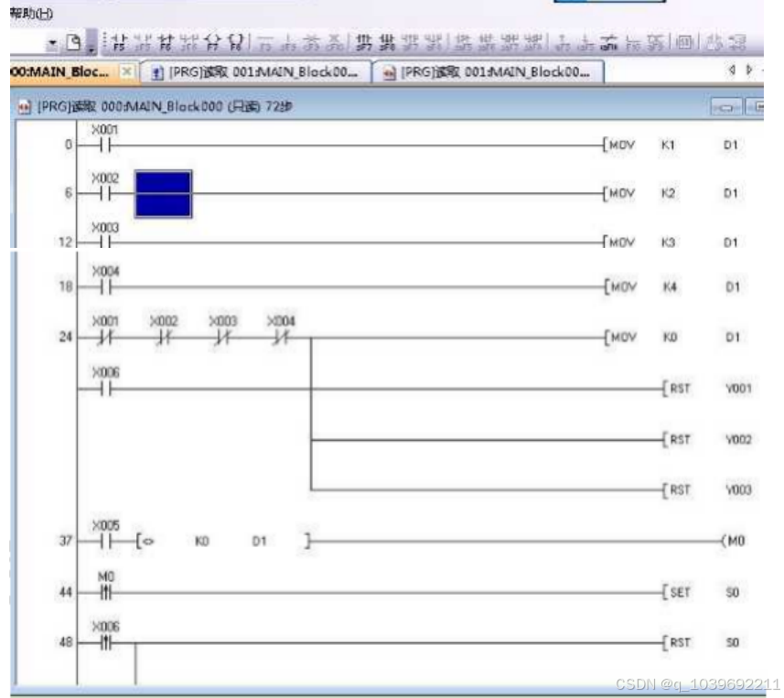
Task: Click the second-to-last ladder toolbar icon
Action: [713, 42]
